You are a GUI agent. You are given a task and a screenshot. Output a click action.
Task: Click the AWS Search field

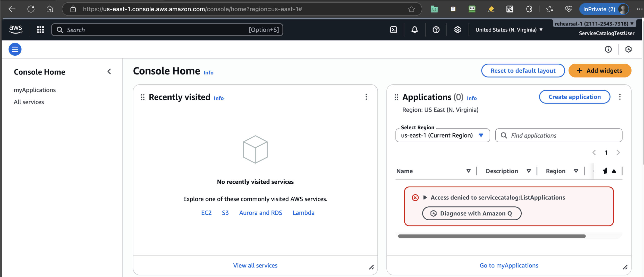click(x=167, y=30)
